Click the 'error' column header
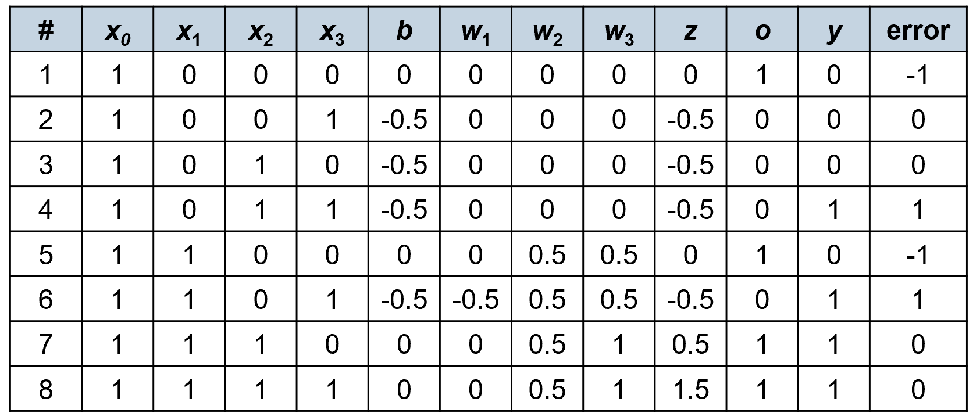This screenshot has width=980, height=420. pyautogui.click(x=917, y=31)
